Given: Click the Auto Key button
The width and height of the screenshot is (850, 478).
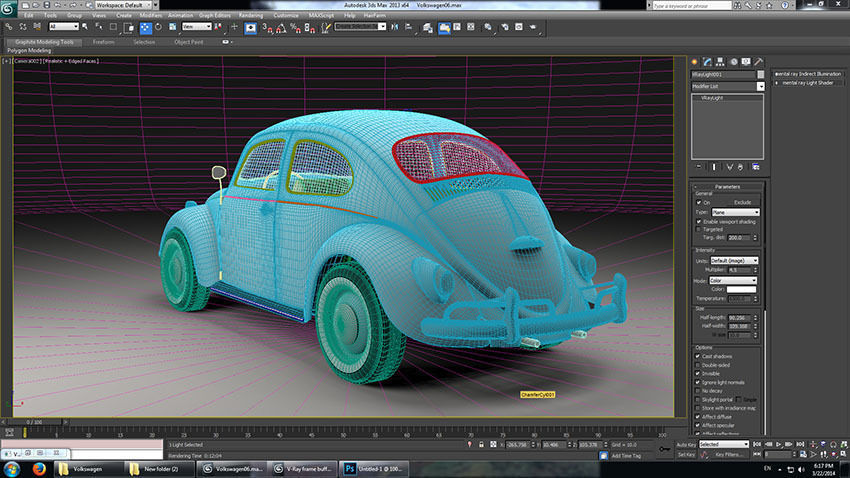Looking at the screenshot, I should click(686, 444).
